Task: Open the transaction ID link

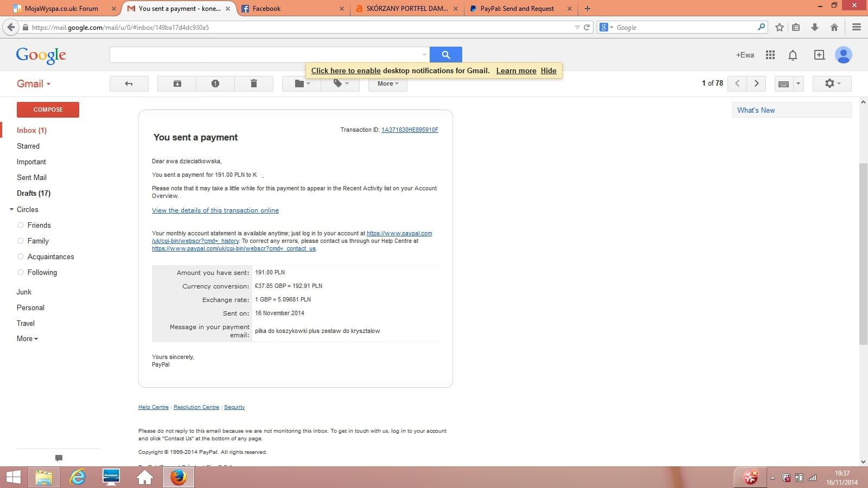Action: click(410, 130)
